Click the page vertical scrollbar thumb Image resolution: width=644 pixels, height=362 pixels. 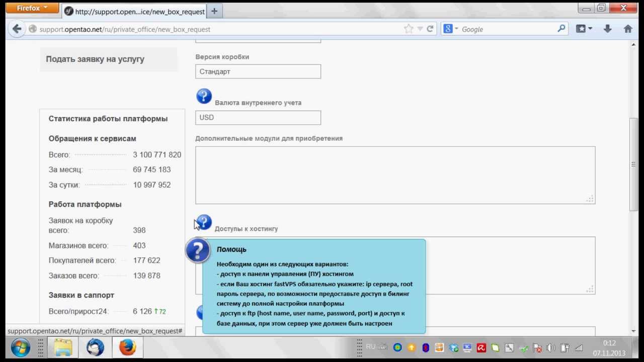point(633,164)
